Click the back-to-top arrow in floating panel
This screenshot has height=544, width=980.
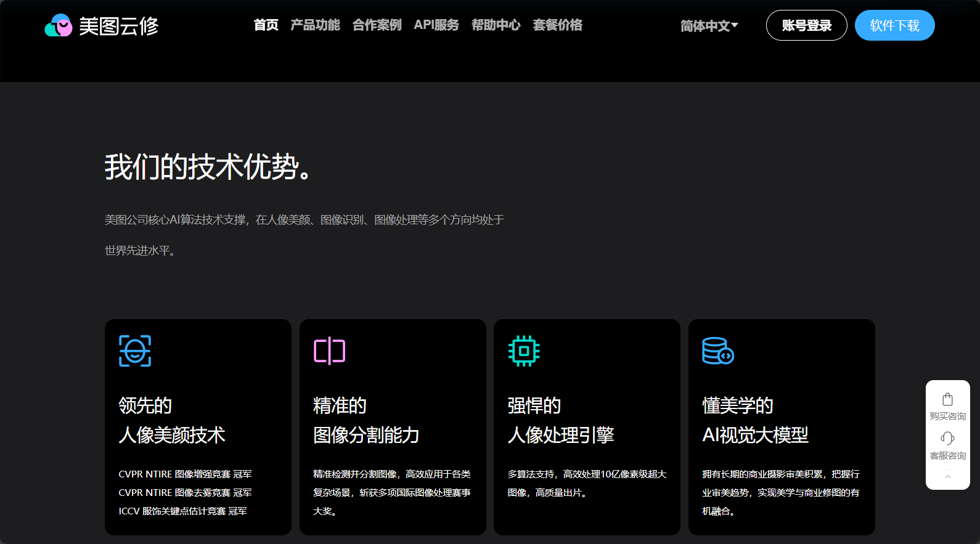[x=947, y=476]
